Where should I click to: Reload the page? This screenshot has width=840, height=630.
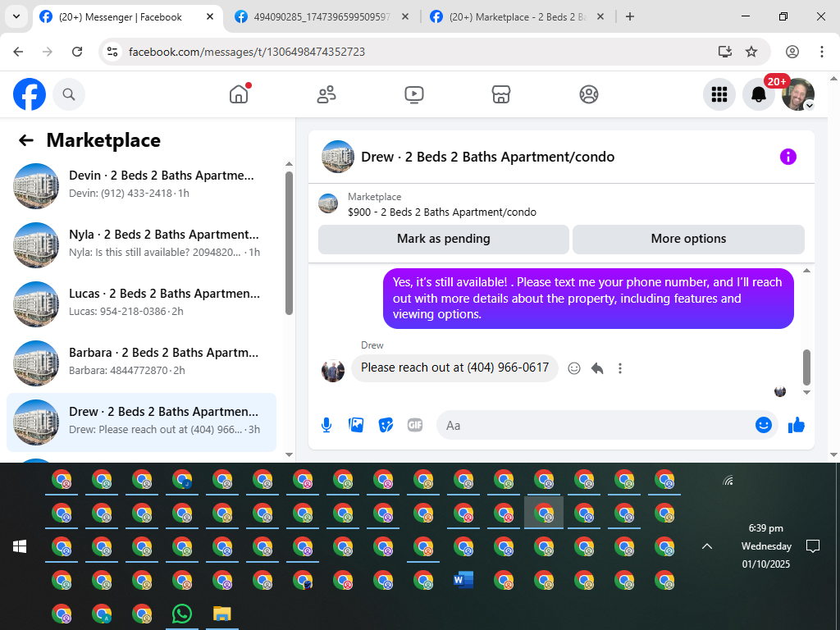pyautogui.click(x=77, y=52)
